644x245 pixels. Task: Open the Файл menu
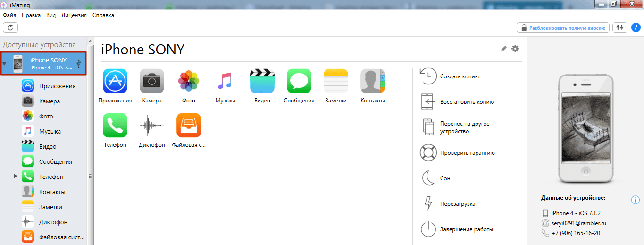pyautogui.click(x=9, y=15)
